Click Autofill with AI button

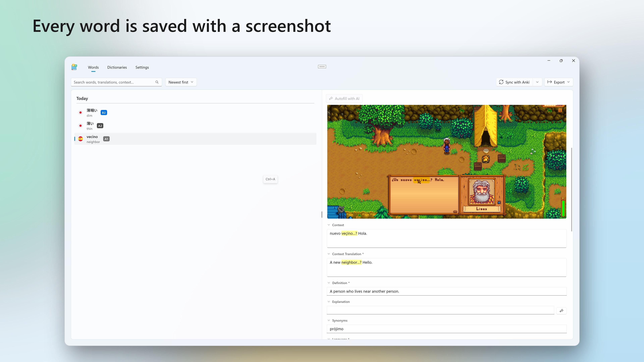(344, 98)
